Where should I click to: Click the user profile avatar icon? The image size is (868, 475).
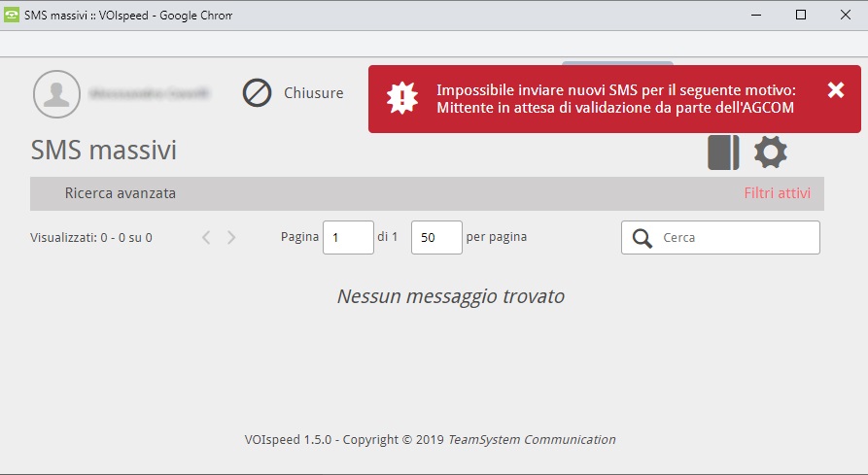(56, 94)
